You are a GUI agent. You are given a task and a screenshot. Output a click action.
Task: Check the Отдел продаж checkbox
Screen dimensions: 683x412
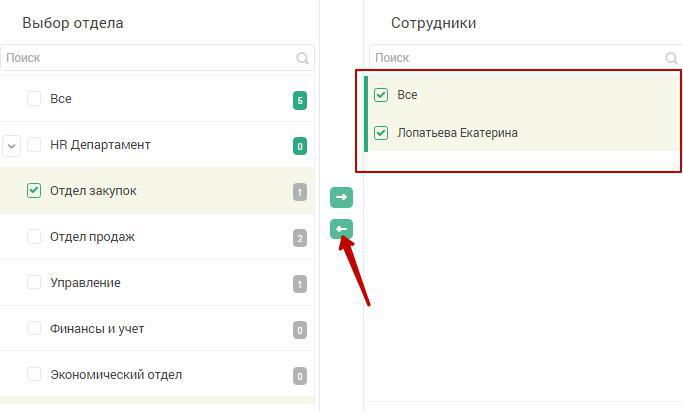(34, 236)
